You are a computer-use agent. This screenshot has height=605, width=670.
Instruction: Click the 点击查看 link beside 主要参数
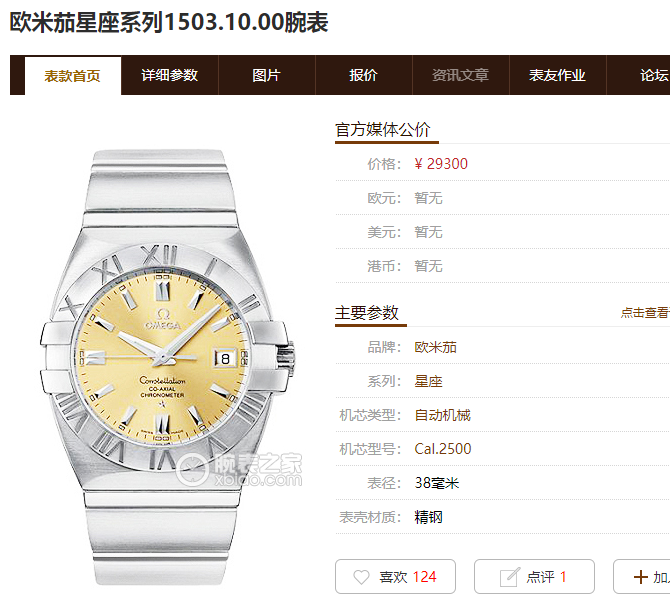645,313
